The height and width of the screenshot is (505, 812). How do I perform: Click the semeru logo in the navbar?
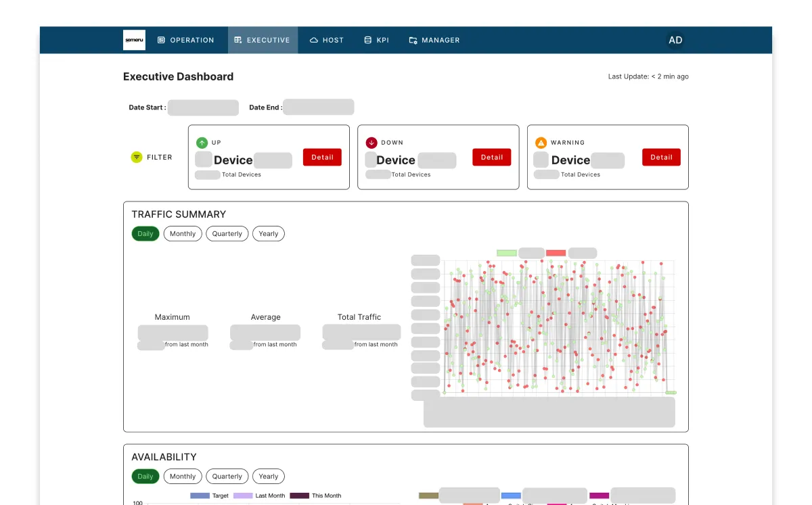coord(134,40)
